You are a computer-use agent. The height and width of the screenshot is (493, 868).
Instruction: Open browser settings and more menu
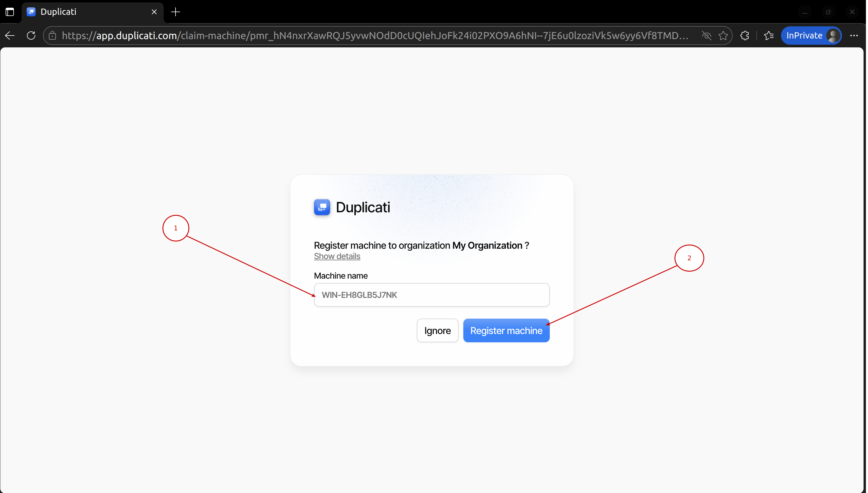pyautogui.click(x=854, y=36)
